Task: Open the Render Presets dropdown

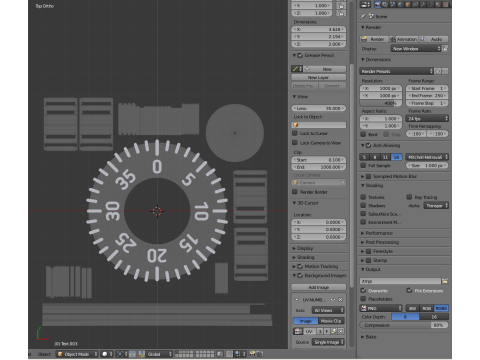Action: (396, 71)
